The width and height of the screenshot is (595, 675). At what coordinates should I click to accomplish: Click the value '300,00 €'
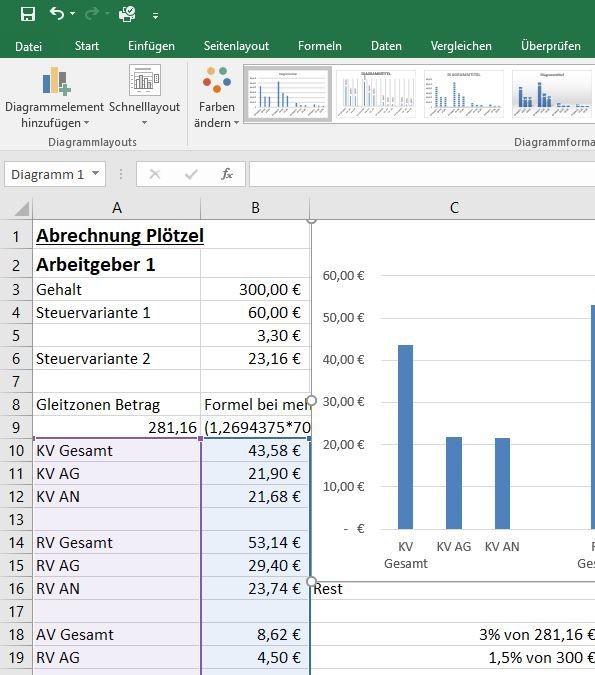pos(270,290)
